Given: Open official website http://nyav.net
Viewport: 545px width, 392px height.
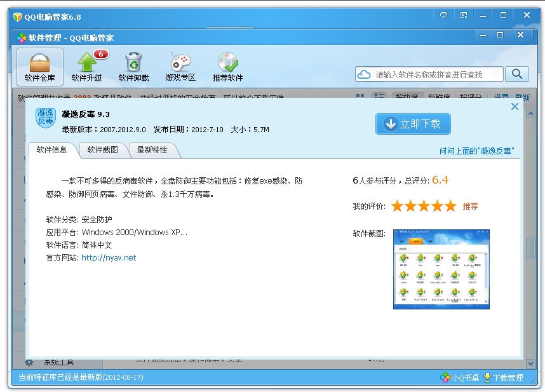Looking at the screenshot, I should point(109,257).
